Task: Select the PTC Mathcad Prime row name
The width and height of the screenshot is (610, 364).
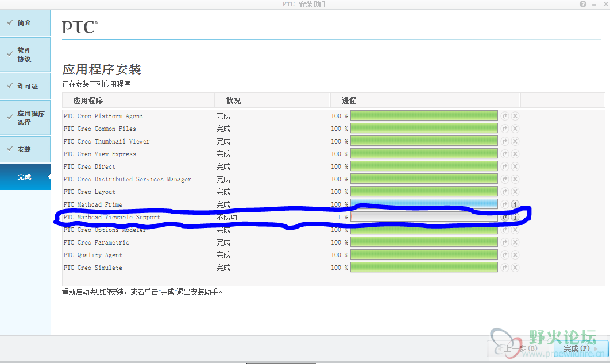Action: (x=93, y=204)
